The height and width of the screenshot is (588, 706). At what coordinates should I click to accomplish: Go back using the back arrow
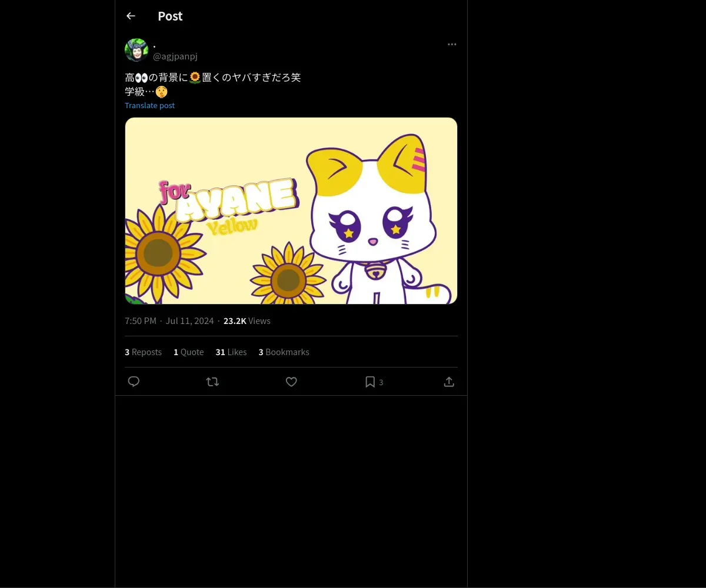(131, 16)
